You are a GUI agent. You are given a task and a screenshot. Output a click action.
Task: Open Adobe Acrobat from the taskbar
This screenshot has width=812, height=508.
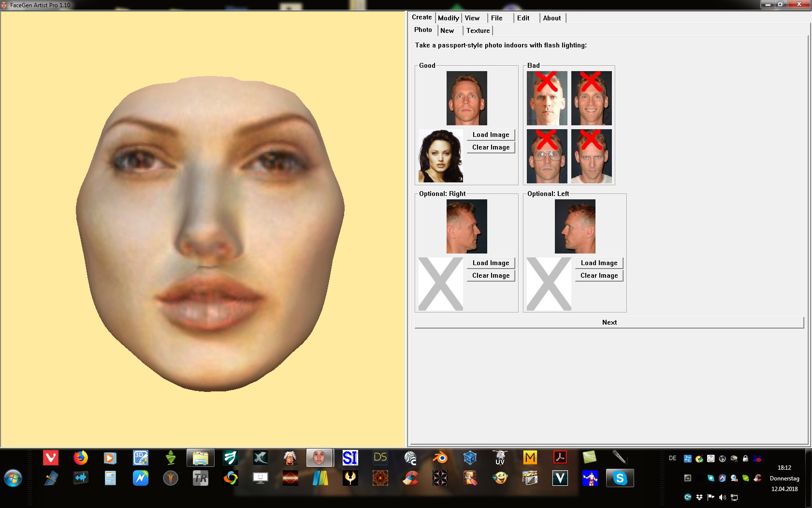click(x=560, y=457)
